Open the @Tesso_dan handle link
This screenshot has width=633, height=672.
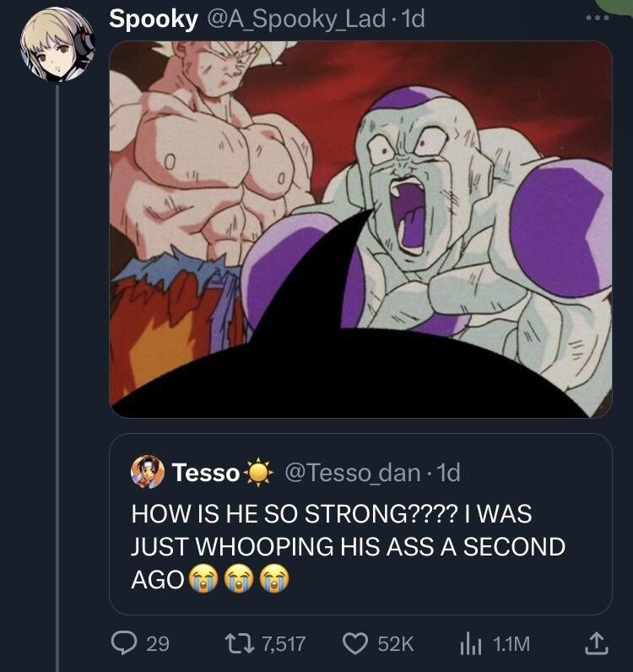354,473
